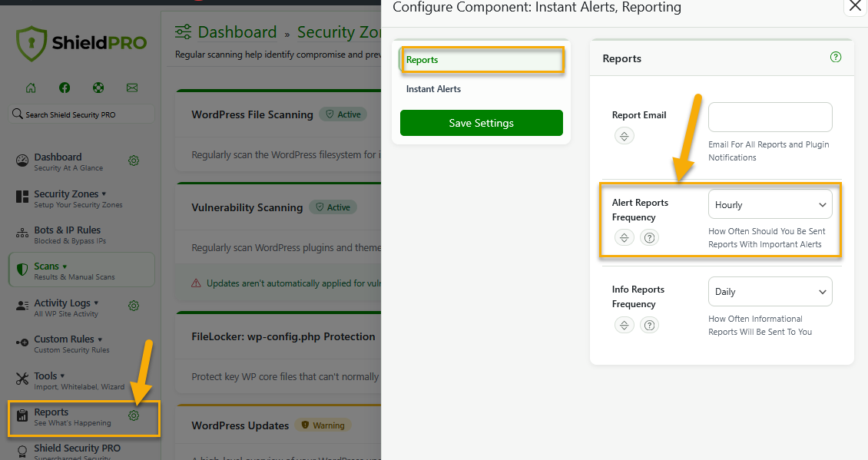This screenshot has height=460, width=868.
Task: Click the Dashboard breadcrumb link
Action: (x=237, y=32)
